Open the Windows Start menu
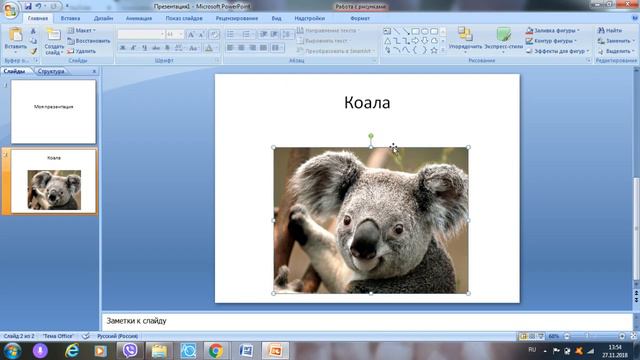Screen dimensions: 640x360 pos(12,351)
